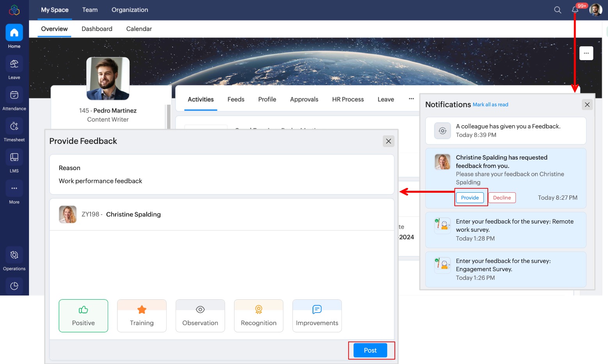Open the Operations sidebar icon
This screenshot has height=364, width=608.
(x=14, y=258)
